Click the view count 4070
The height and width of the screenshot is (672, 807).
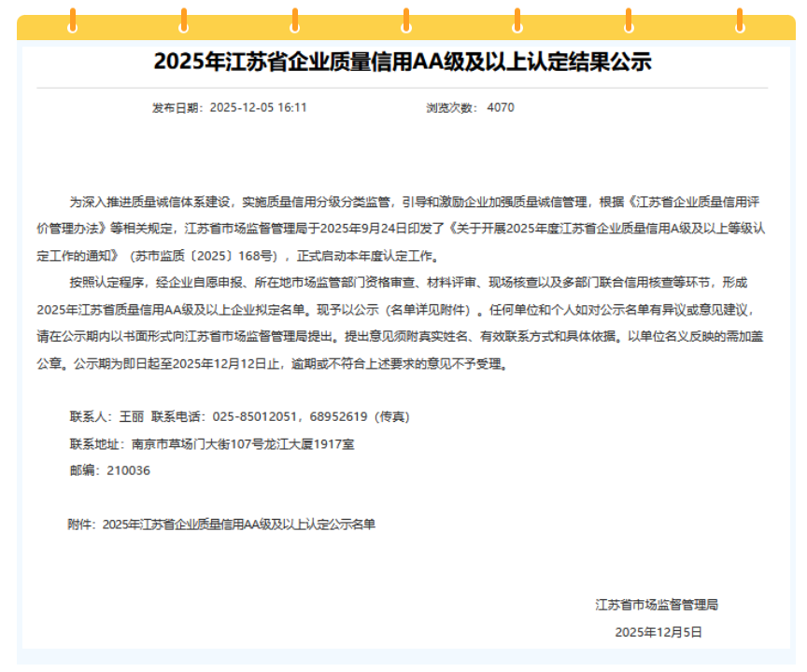click(x=501, y=107)
